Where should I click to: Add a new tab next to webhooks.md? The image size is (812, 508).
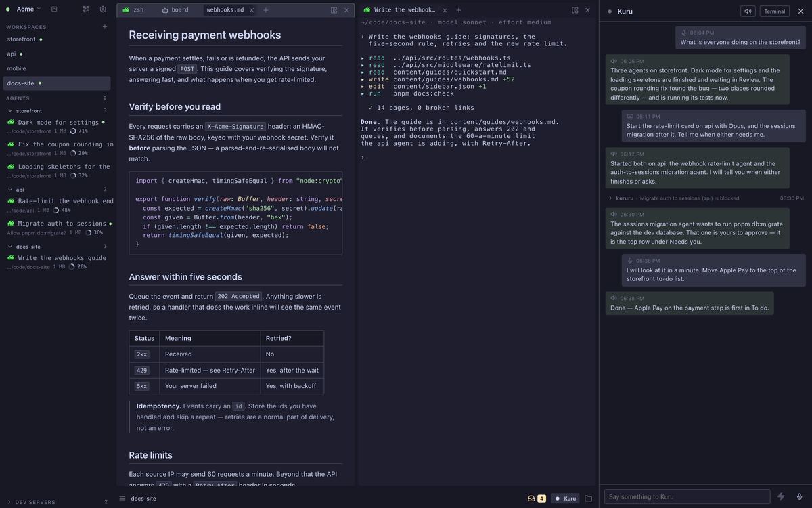pyautogui.click(x=266, y=10)
